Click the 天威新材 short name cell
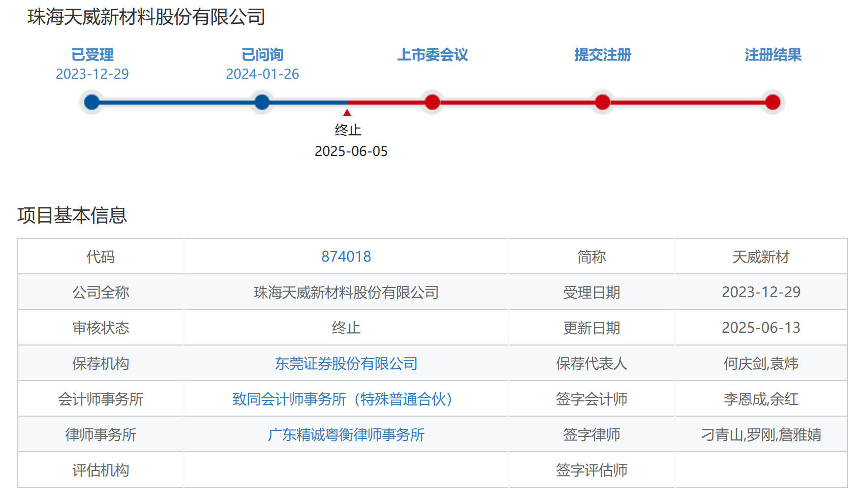 761,257
